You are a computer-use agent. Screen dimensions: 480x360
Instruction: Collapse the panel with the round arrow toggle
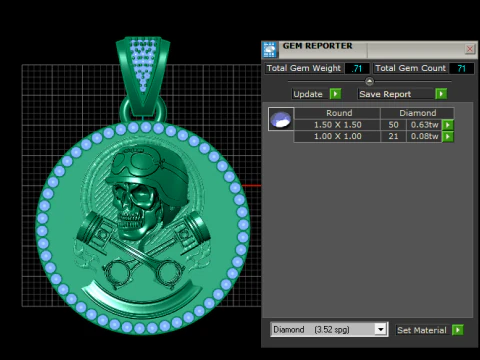(369, 81)
